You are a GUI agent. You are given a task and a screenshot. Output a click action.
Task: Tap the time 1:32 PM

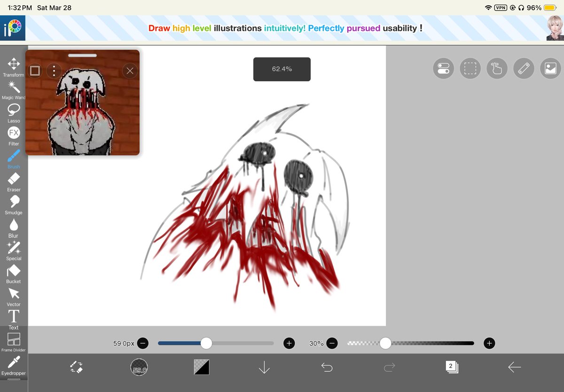click(x=20, y=8)
